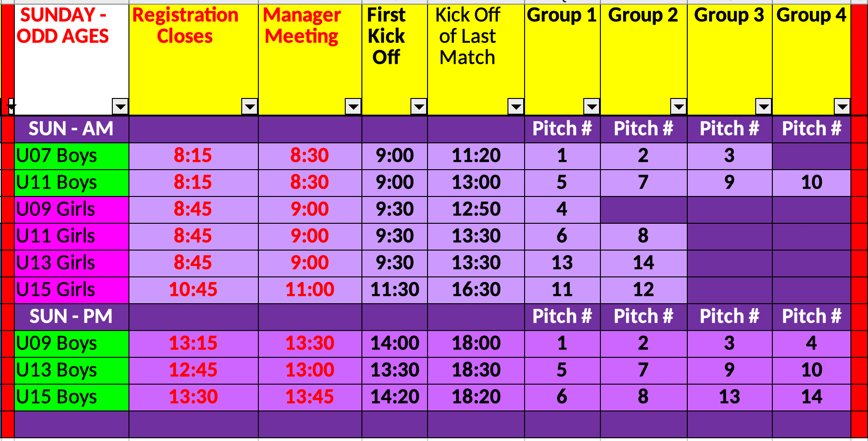Open the Group 1 column filter dropdown

590,107
